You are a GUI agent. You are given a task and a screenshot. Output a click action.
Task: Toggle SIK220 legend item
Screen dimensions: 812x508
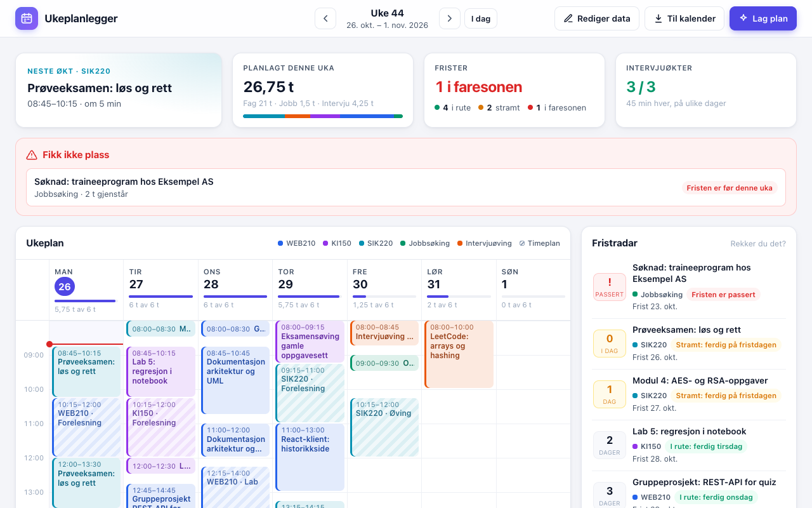pos(376,243)
